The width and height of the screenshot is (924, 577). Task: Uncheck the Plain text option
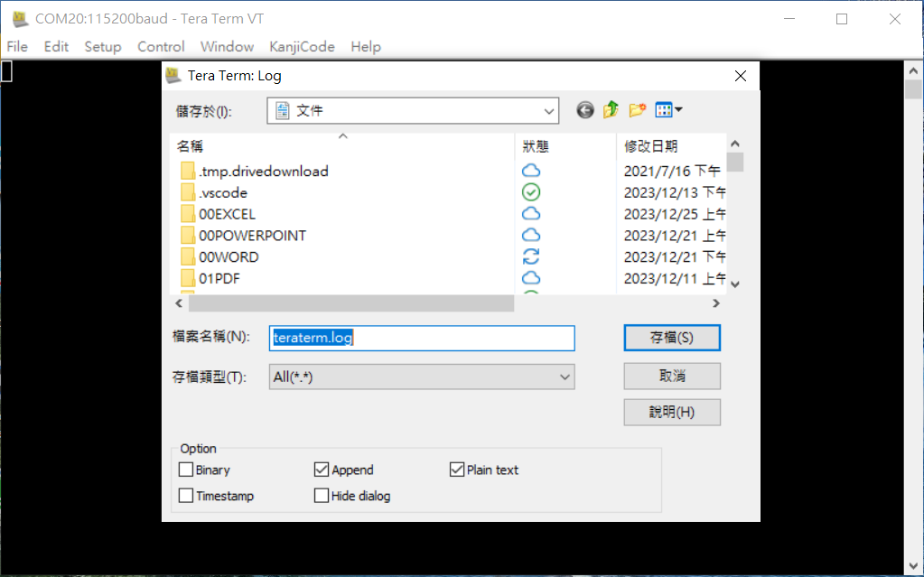pos(457,470)
